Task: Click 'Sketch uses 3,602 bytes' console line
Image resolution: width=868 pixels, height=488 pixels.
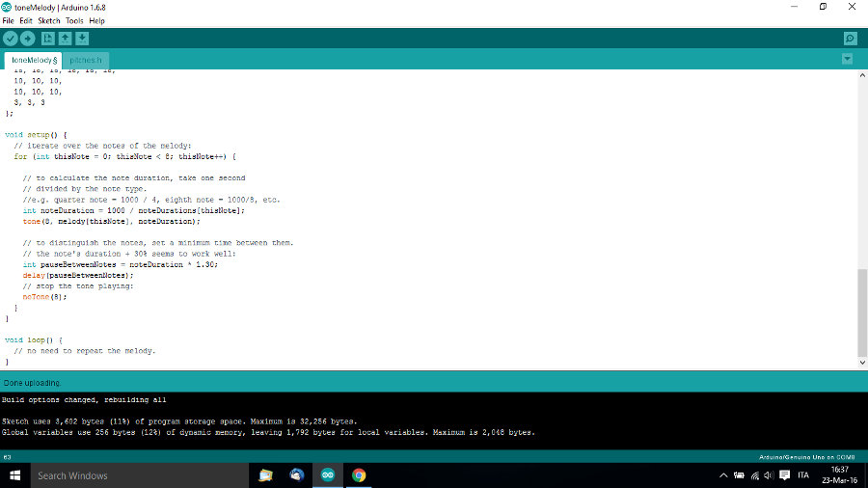Action: point(179,421)
